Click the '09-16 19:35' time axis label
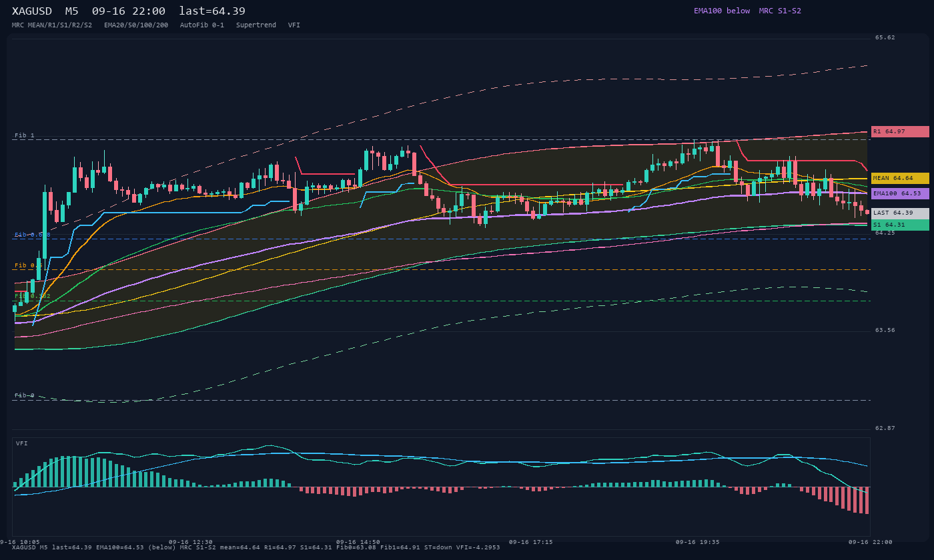Image resolution: width=934 pixels, height=560 pixels. 698,542
